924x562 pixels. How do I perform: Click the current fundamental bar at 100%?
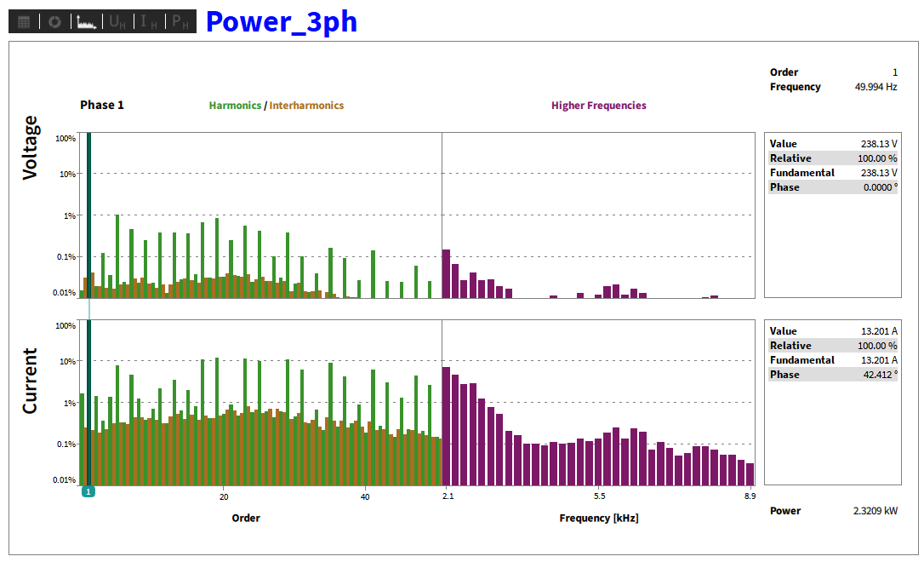click(x=89, y=403)
